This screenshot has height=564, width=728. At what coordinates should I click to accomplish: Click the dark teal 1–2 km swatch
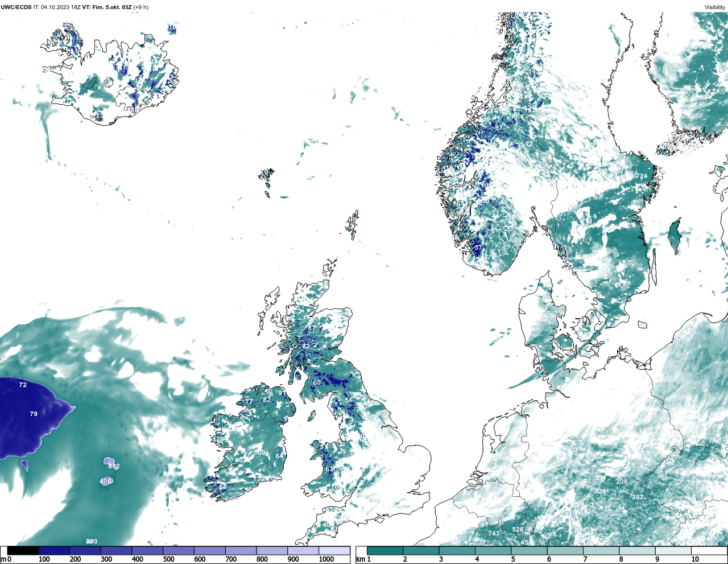click(x=385, y=550)
